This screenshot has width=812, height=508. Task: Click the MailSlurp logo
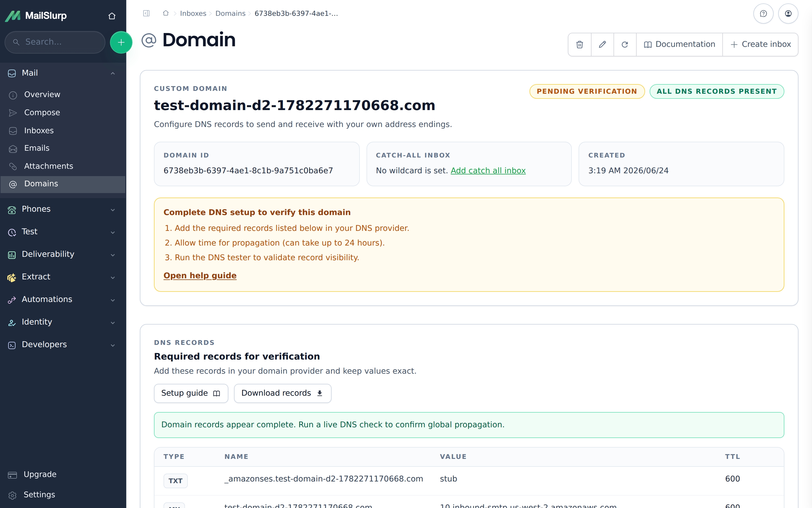pyautogui.click(x=36, y=16)
